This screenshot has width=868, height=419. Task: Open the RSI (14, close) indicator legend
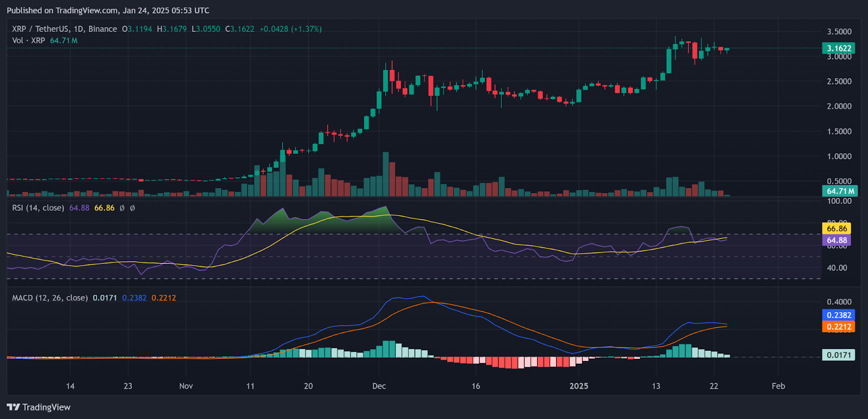38,208
